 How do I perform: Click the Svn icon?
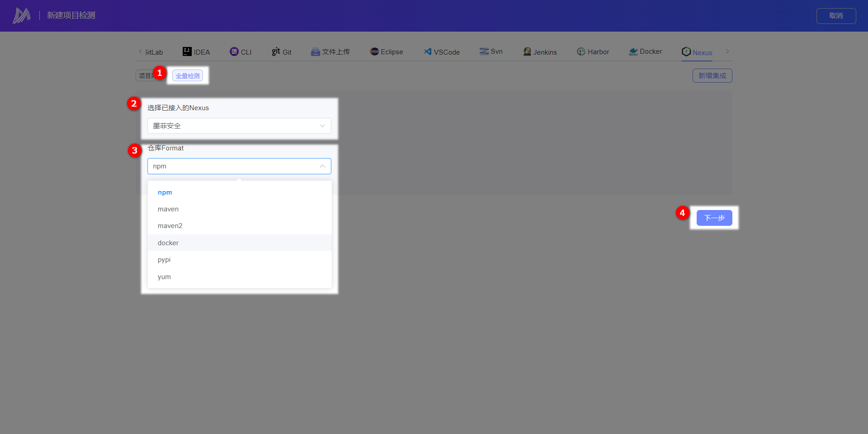(484, 51)
